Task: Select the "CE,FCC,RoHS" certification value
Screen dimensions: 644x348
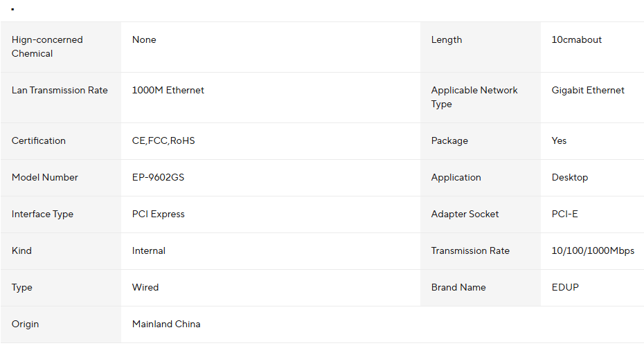Action: pyautogui.click(x=163, y=140)
